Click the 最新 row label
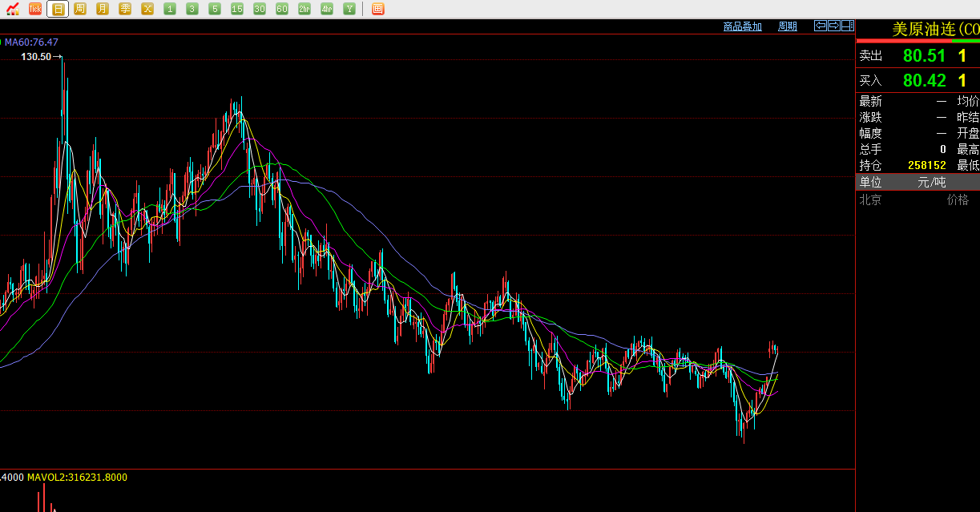Screen dimensions: 980x512 [871, 101]
